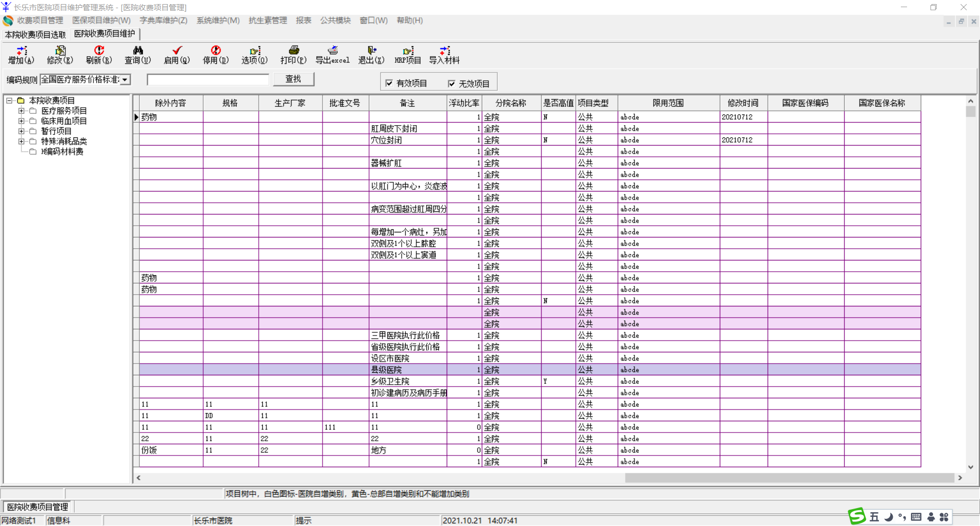The height and width of the screenshot is (526, 980).
Task: Click the 国家医保编码 column header
Action: [805, 103]
